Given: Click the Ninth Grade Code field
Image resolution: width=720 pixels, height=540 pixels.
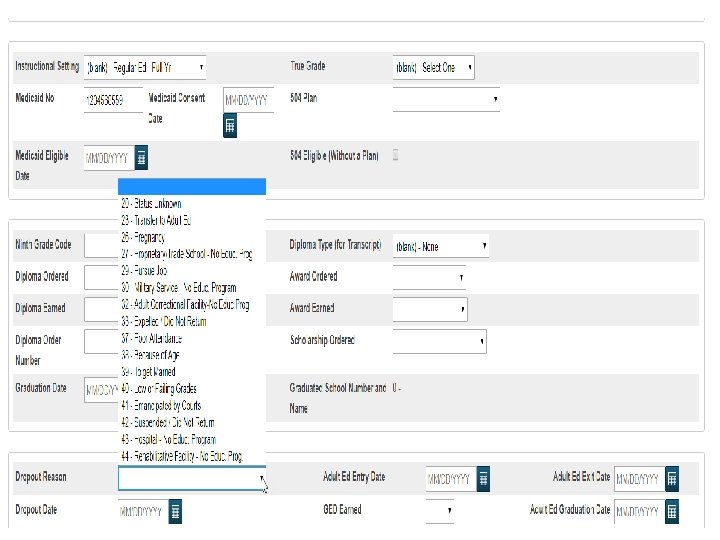Looking at the screenshot, I should pos(101,246).
